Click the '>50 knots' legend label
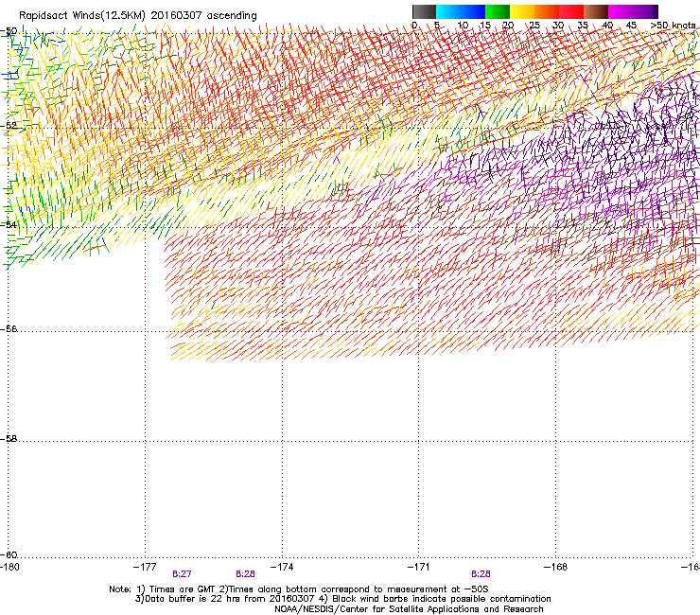Viewport: 700px width, 615px height. coord(673,25)
